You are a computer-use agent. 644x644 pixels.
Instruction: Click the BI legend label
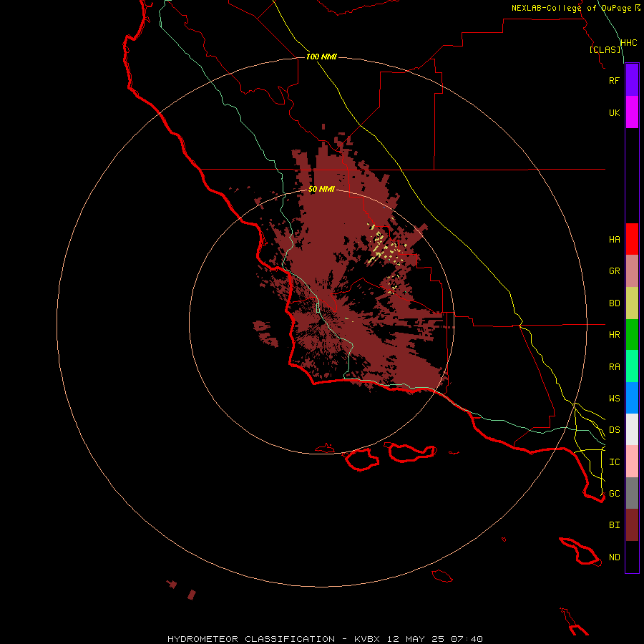(x=614, y=525)
